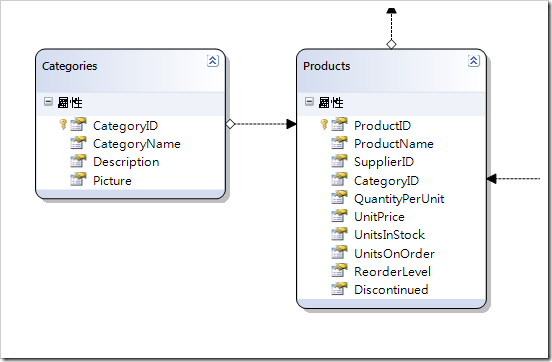The height and width of the screenshot is (362, 552).
Task: Select the association line between Categories and Products
Action: point(261,124)
